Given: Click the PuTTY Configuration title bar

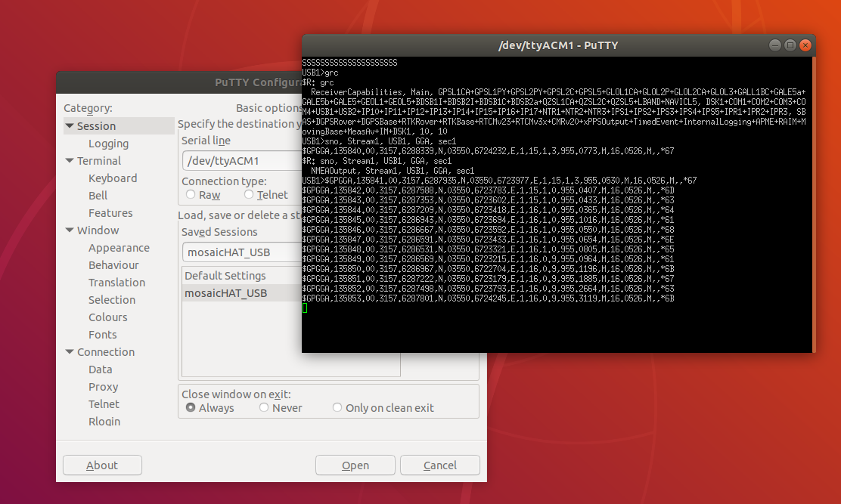Looking at the screenshot, I should point(179,82).
